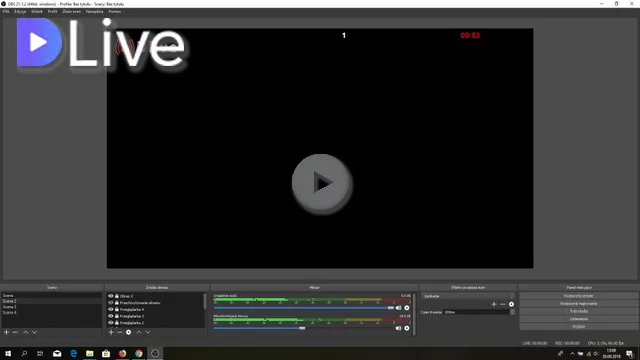
Task: Toggle visibility of Przechwytywanie ekranu source
Action: (x=111, y=302)
